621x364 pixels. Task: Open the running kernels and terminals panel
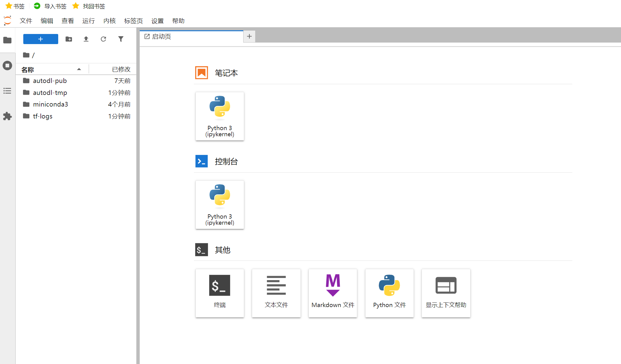7,66
